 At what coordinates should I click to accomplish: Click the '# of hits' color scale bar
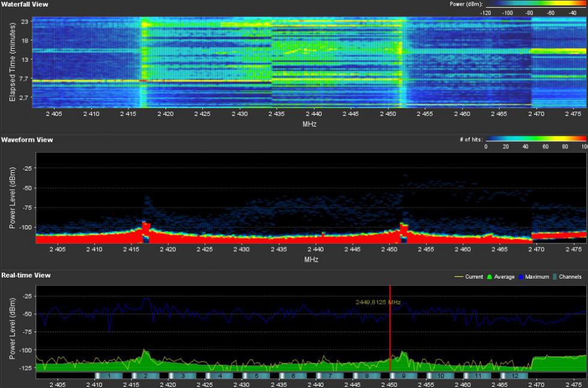click(x=535, y=138)
